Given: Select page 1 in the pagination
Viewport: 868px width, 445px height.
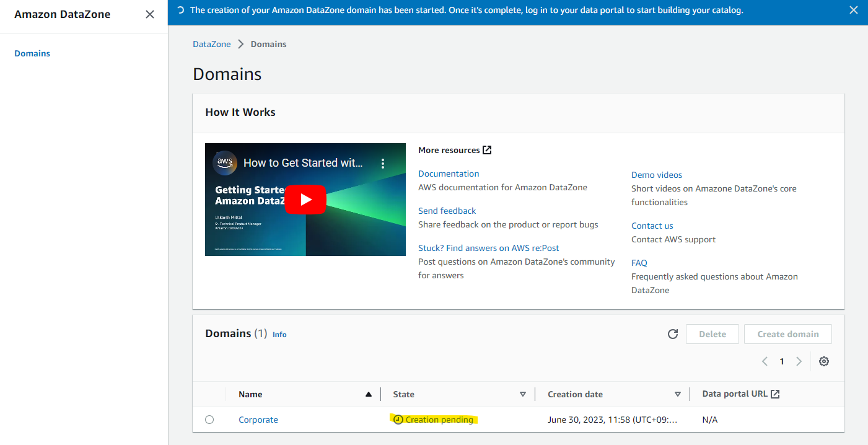Looking at the screenshot, I should [782, 361].
